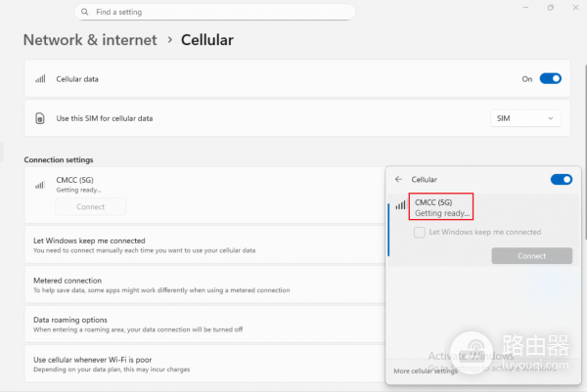
Task: Turn off the Cellular data toggle
Action: [550, 79]
